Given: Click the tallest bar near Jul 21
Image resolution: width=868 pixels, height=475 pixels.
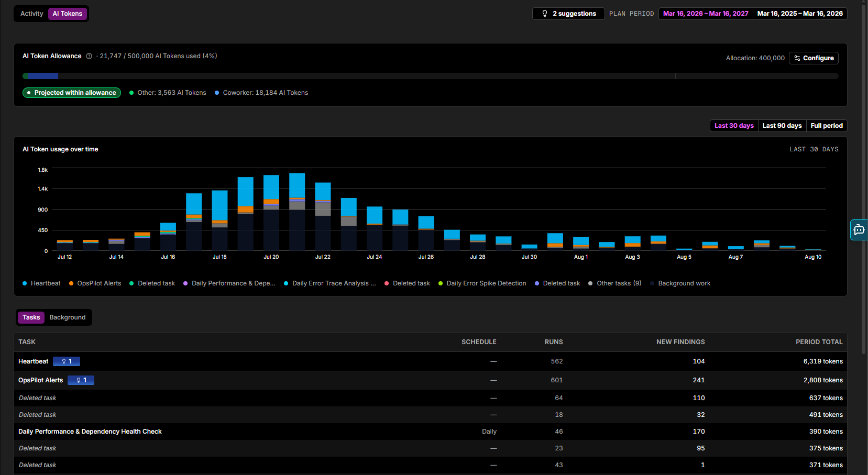Looking at the screenshot, I should [297, 212].
